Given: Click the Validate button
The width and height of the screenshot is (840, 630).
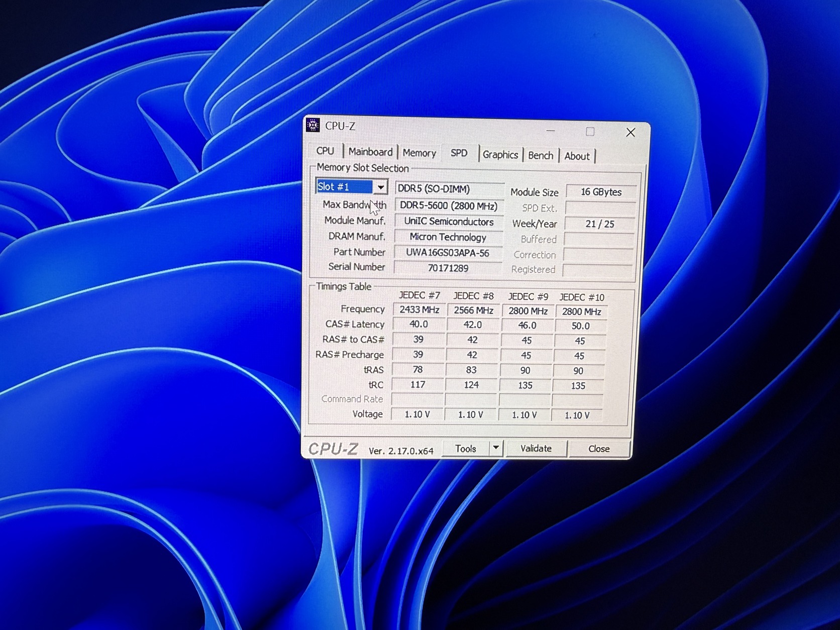Looking at the screenshot, I should click(536, 448).
